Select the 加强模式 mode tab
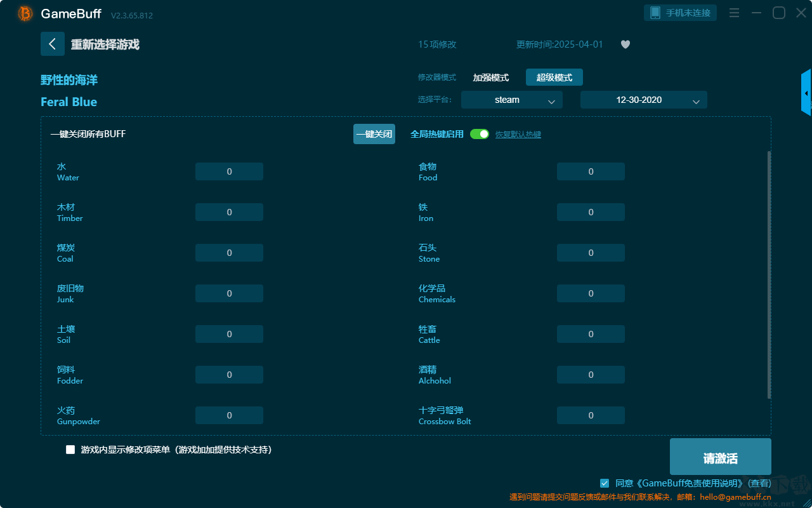 pyautogui.click(x=491, y=77)
